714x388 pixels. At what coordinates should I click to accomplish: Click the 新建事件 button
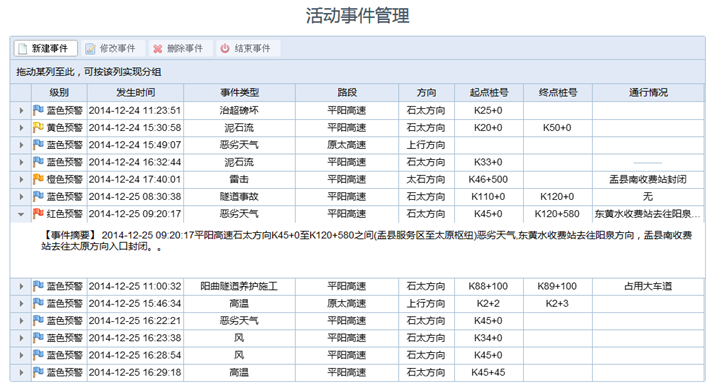[46, 48]
